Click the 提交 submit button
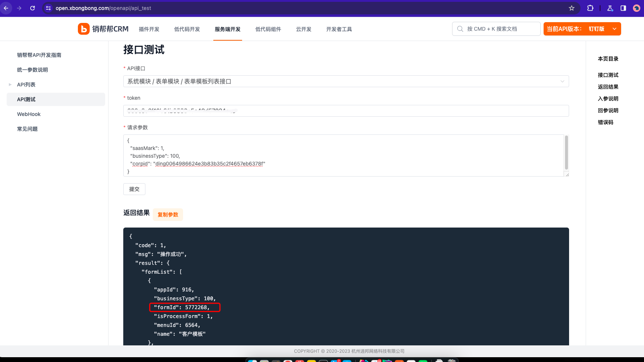The width and height of the screenshot is (644, 362). point(134,189)
